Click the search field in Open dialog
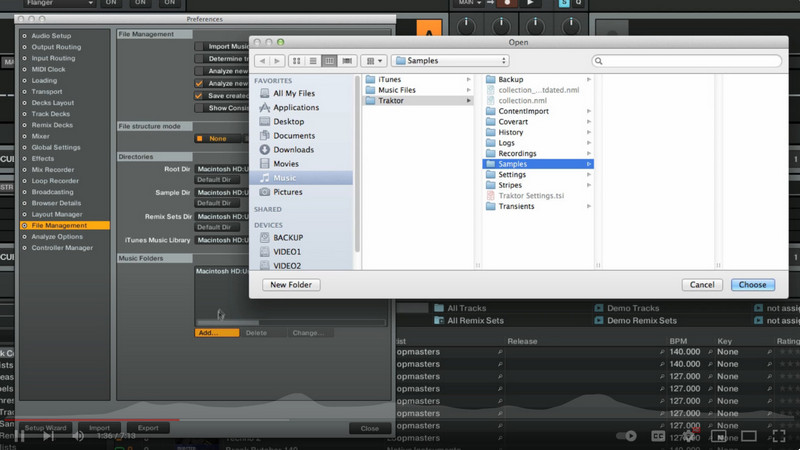800x450 pixels. pyautogui.click(x=686, y=61)
